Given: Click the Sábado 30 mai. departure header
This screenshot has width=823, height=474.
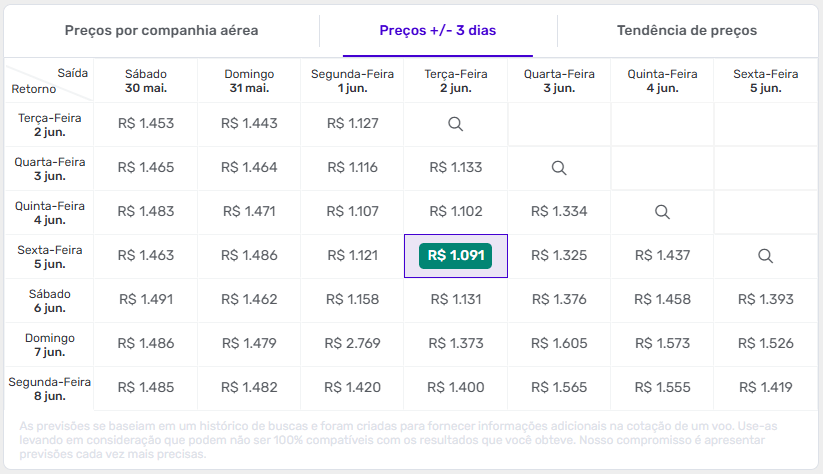Looking at the screenshot, I should (146, 81).
